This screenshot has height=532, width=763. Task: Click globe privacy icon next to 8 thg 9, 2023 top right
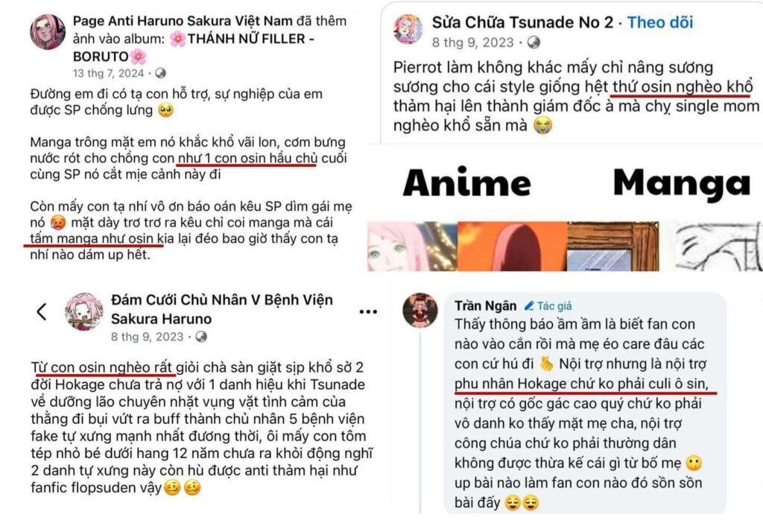tap(534, 42)
